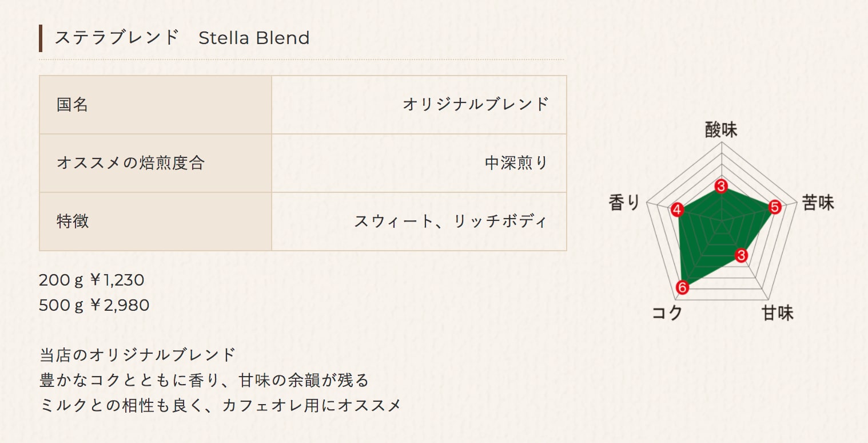This screenshot has height=443, width=868.
Task: Click the オススメの焙煎度合 header cell
Action: coord(156,163)
